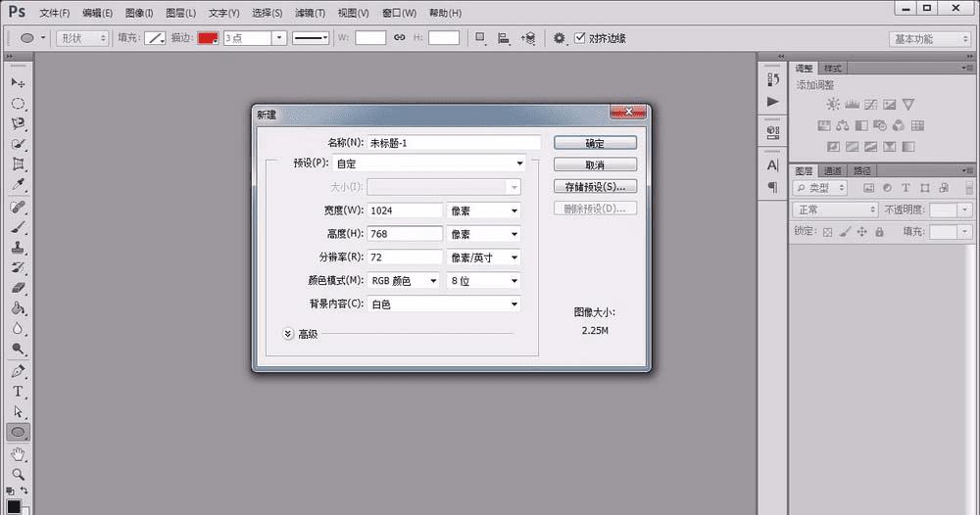Select the Quick Selection tool
Image resolution: width=980 pixels, height=515 pixels.
[x=18, y=144]
